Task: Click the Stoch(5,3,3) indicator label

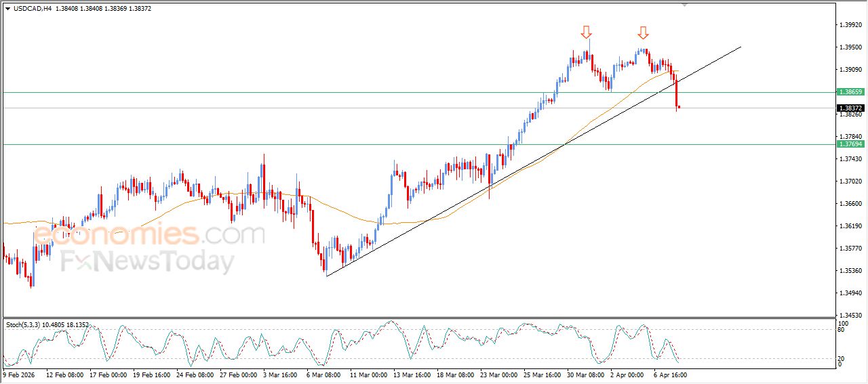Action: [24, 325]
